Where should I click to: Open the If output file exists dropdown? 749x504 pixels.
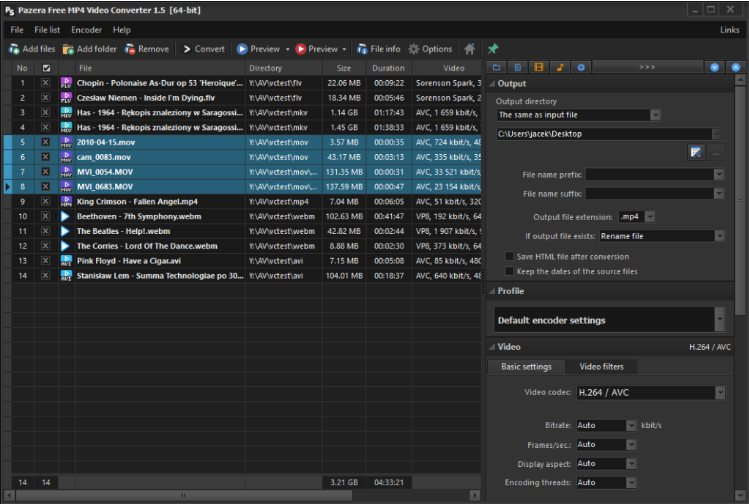(x=718, y=236)
